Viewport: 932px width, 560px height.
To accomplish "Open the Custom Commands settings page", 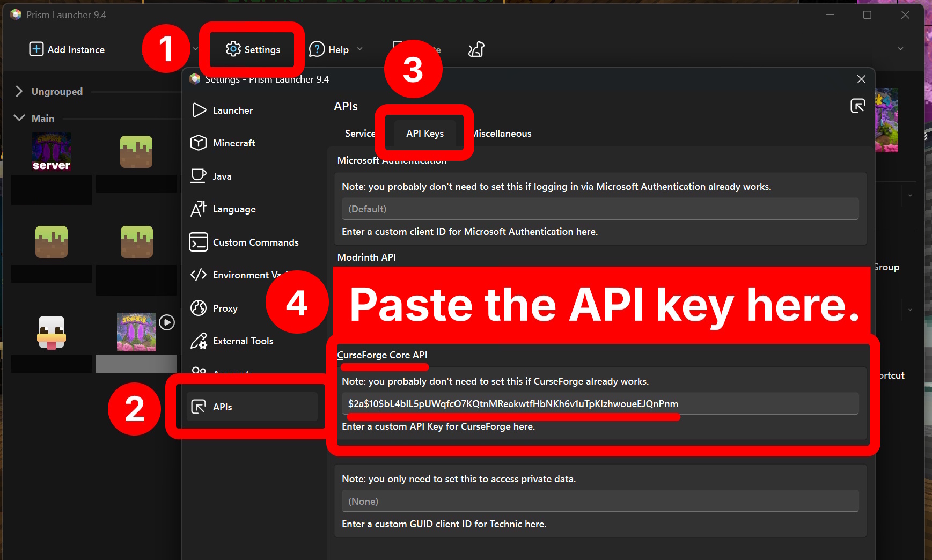I will 255,242.
